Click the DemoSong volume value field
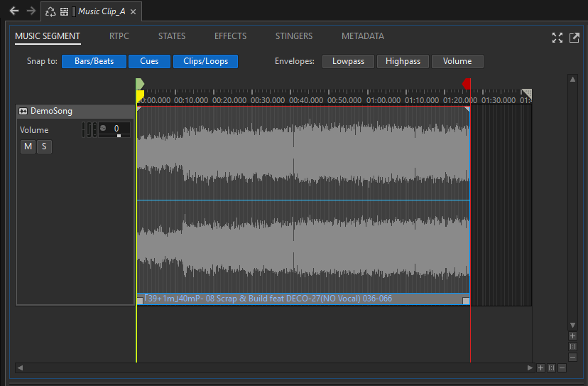The image size is (588, 386). 114,129
